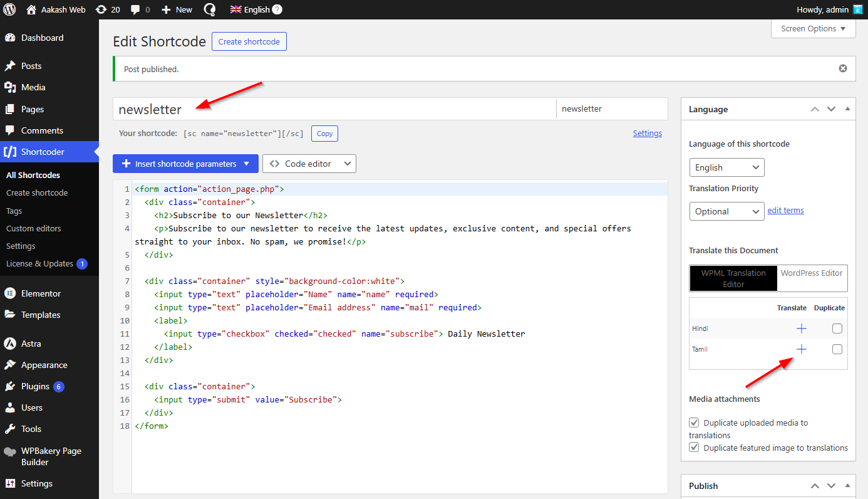Open Templates in sidebar

49,315
